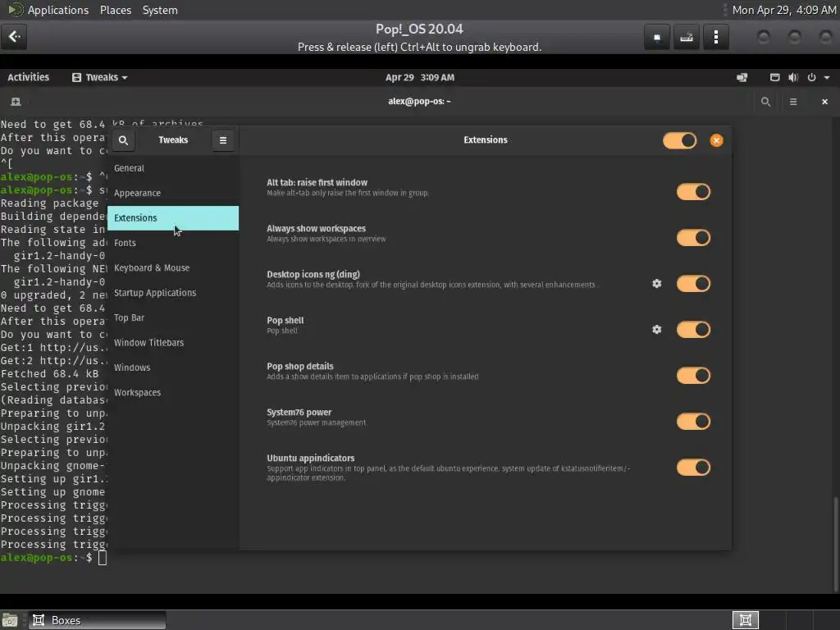Turn off the Pop shell extension
Viewport: 840px width, 630px height.
click(694, 330)
